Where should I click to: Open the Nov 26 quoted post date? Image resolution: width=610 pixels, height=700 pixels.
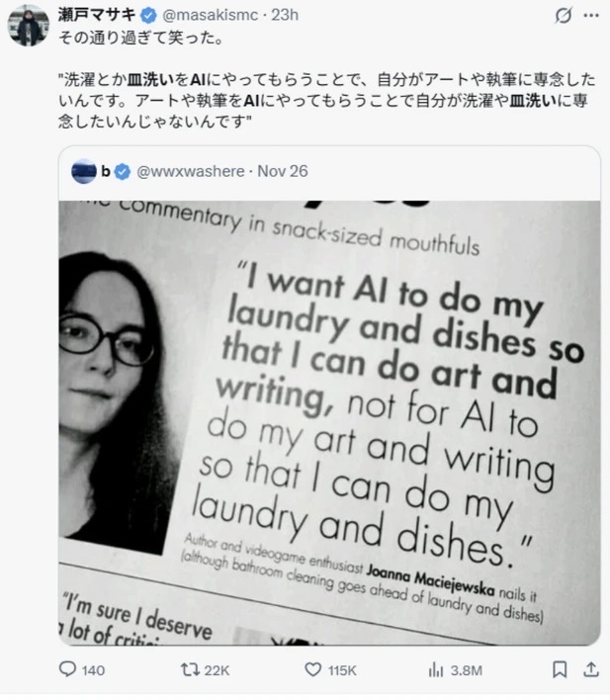[283, 171]
